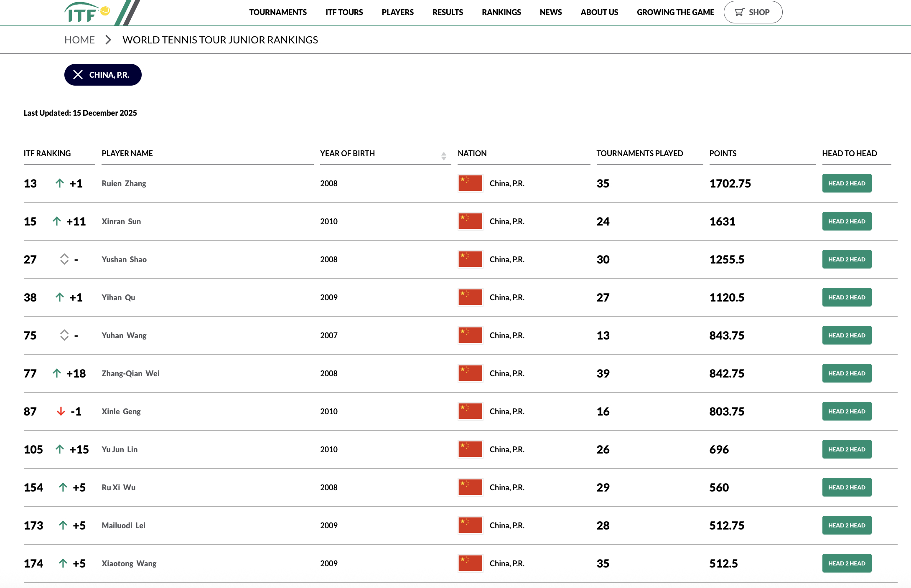
Task: Open the ITF Tours menu
Action: tap(344, 12)
